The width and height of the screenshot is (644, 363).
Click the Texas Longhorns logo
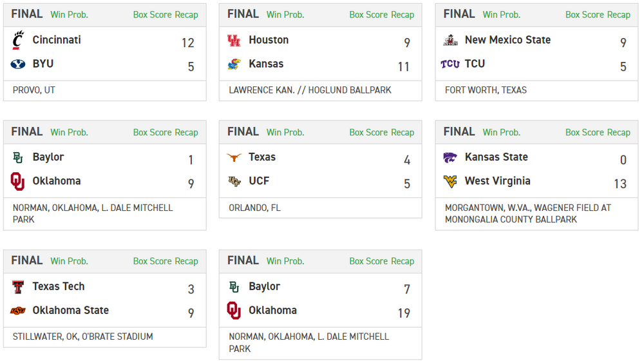click(x=234, y=157)
